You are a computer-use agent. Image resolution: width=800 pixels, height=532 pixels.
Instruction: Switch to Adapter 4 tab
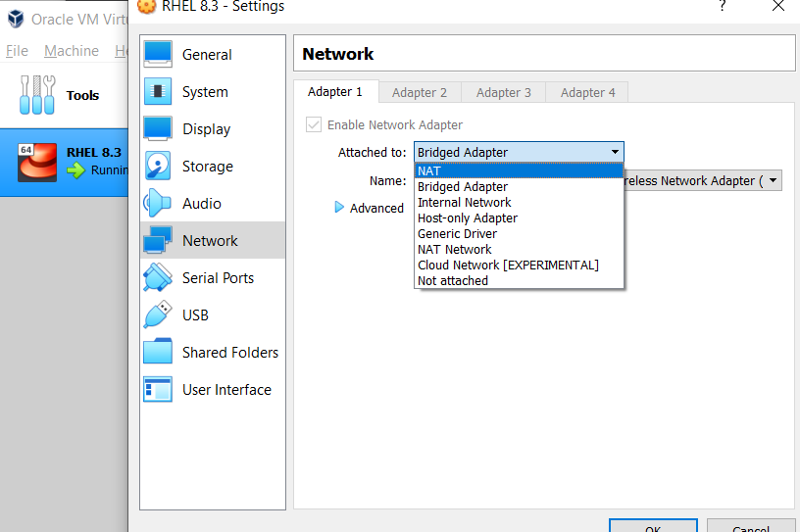click(x=588, y=92)
